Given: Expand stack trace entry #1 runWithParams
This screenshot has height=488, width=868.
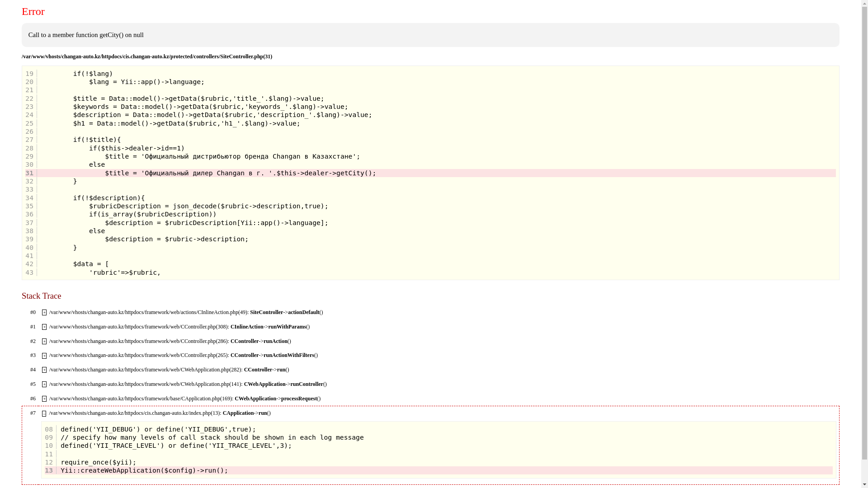Looking at the screenshot, I should (44, 327).
